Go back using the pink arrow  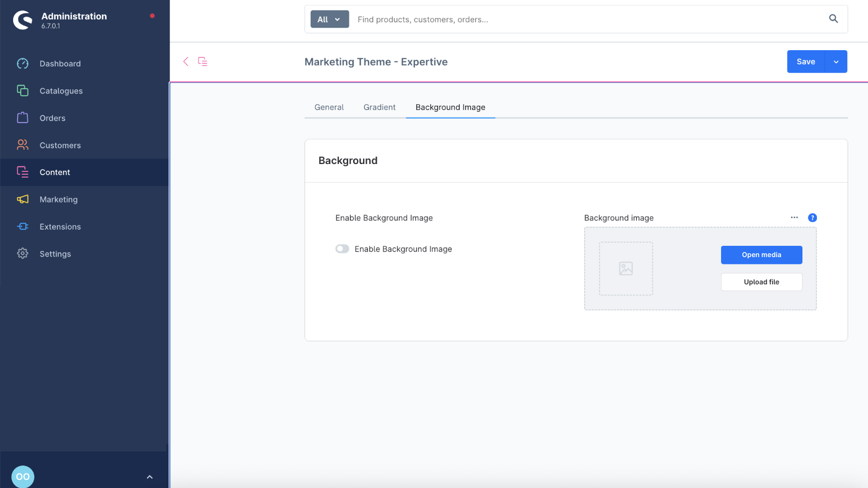(x=186, y=61)
